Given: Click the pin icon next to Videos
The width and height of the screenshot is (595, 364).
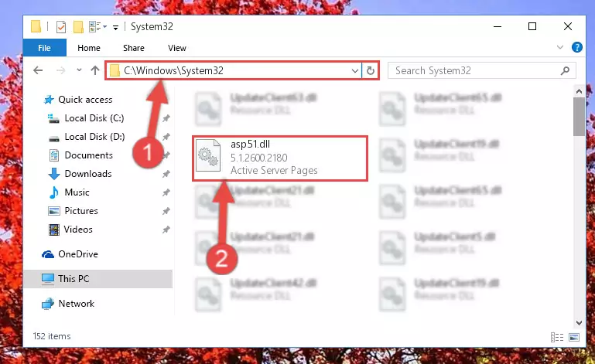Looking at the screenshot, I should pyautogui.click(x=166, y=230).
